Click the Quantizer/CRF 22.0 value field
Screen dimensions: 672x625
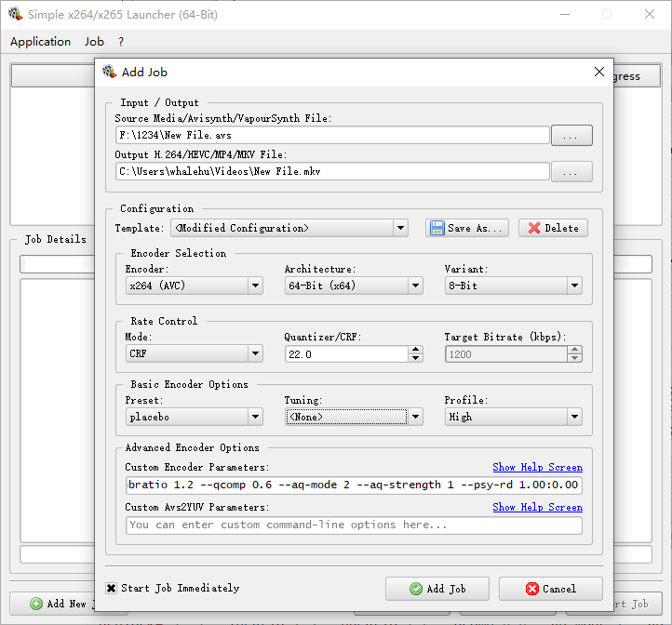tap(347, 354)
